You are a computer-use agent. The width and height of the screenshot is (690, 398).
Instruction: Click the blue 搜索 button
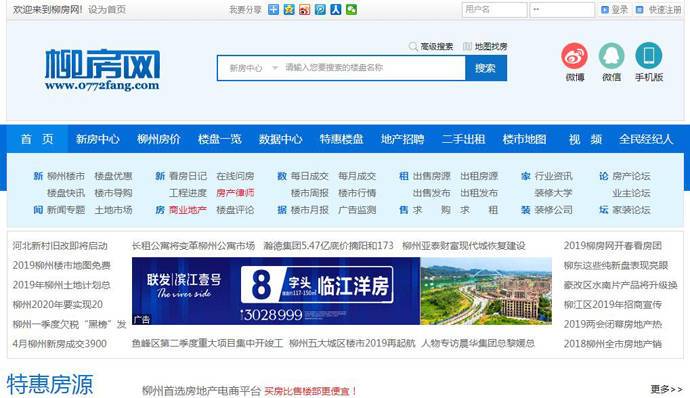[x=486, y=68]
